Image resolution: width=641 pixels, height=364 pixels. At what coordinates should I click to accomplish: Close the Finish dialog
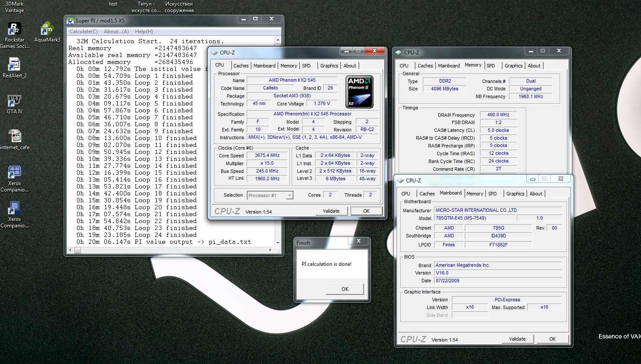point(358,241)
